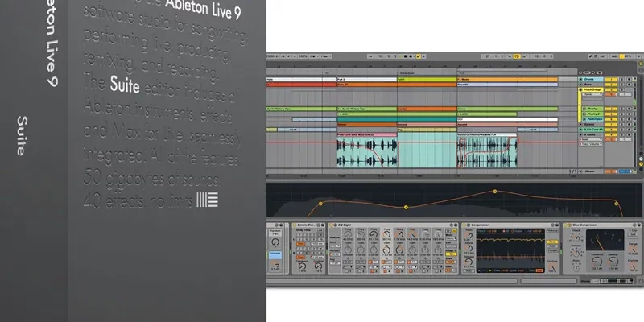Image resolution: width=644 pixels, height=322 pixels.
Task: Toggle the yellow Loop switch in the control bar
Action: 517,56
